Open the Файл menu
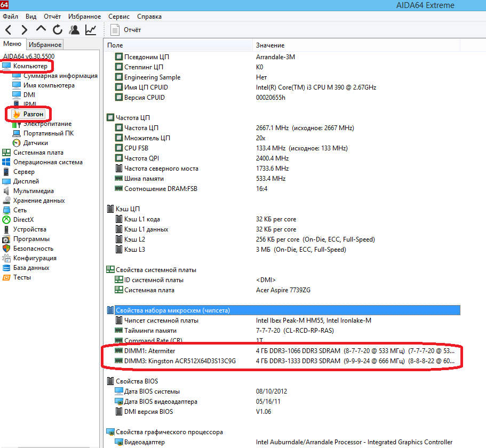The image size is (486, 448). [10, 17]
